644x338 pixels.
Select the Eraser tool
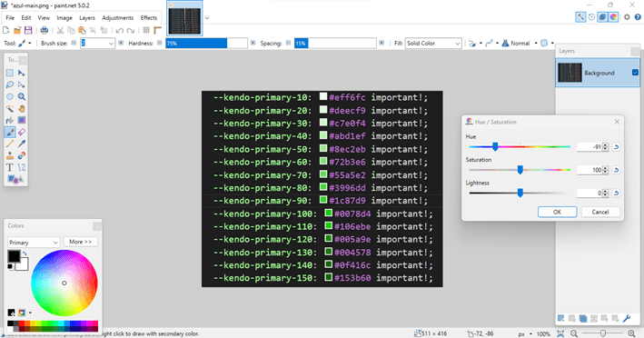pos(22,133)
